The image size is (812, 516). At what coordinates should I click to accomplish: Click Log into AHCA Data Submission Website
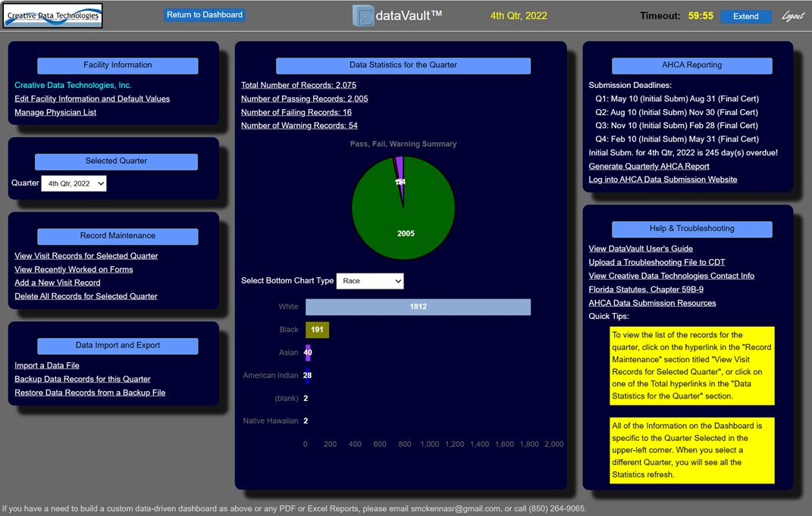point(663,180)
